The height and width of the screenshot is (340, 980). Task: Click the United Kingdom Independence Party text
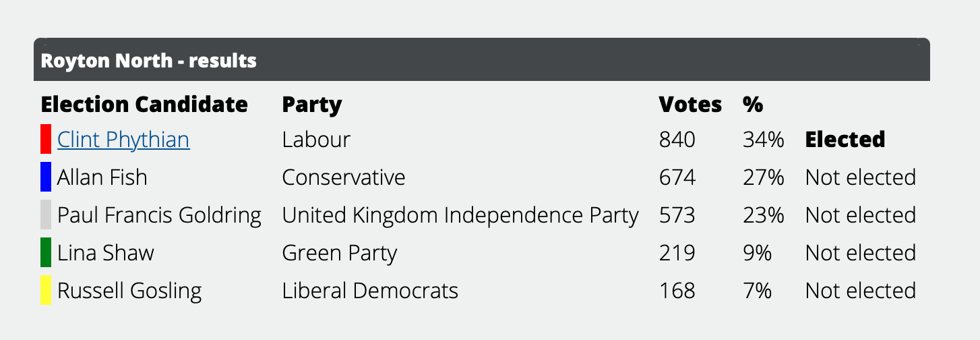(460, 215)
